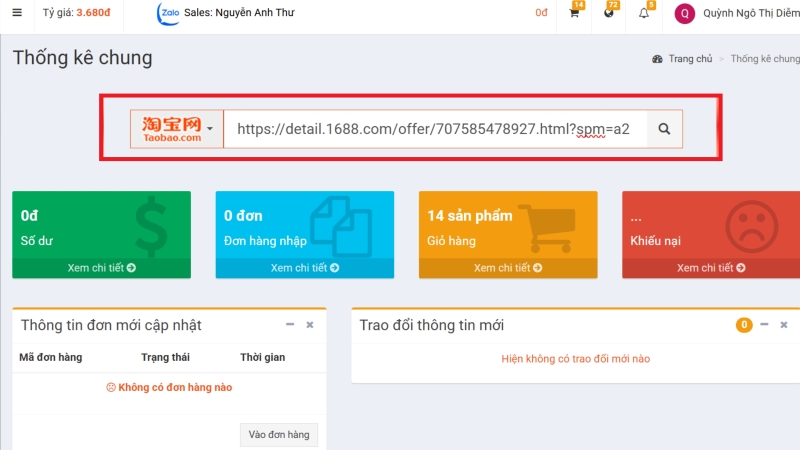Open the shopping cart icon with badge 14

coord(574,13)
